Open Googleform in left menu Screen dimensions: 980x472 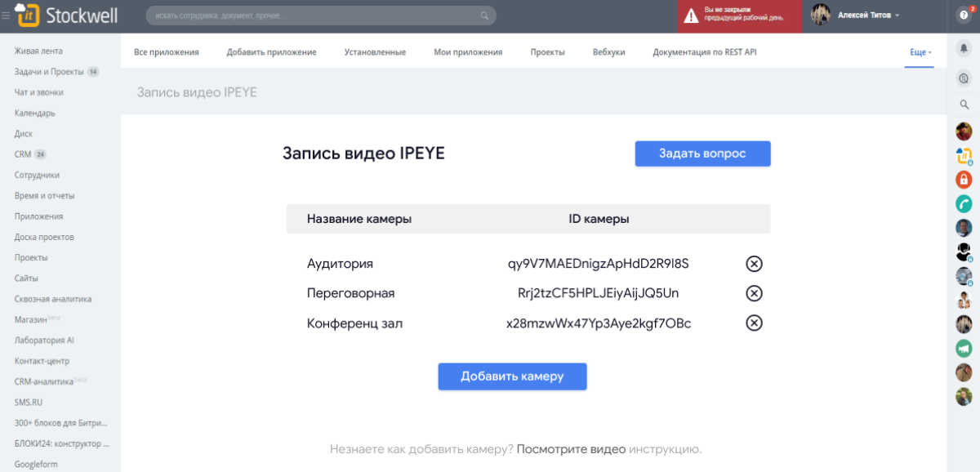pyautogui.click(x=36, y=464)
